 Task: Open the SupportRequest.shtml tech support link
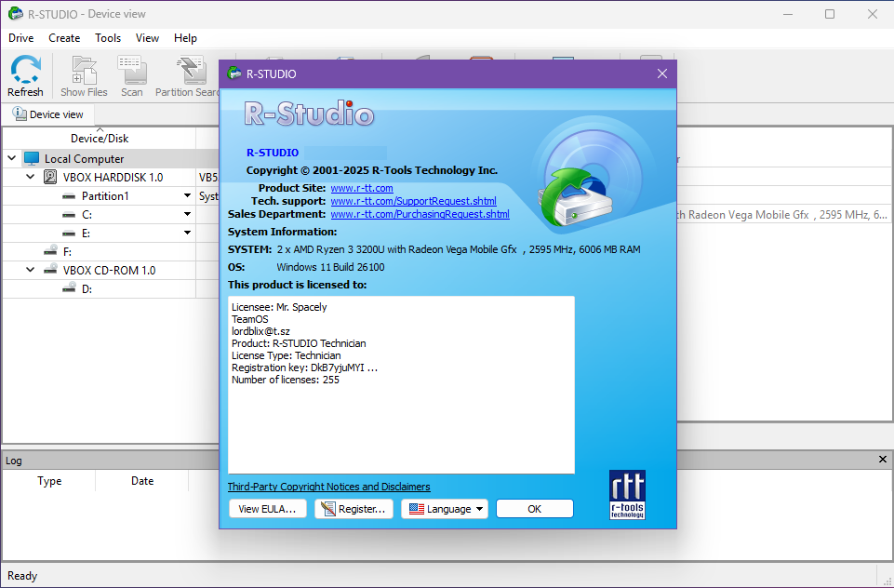click(413, 201)
